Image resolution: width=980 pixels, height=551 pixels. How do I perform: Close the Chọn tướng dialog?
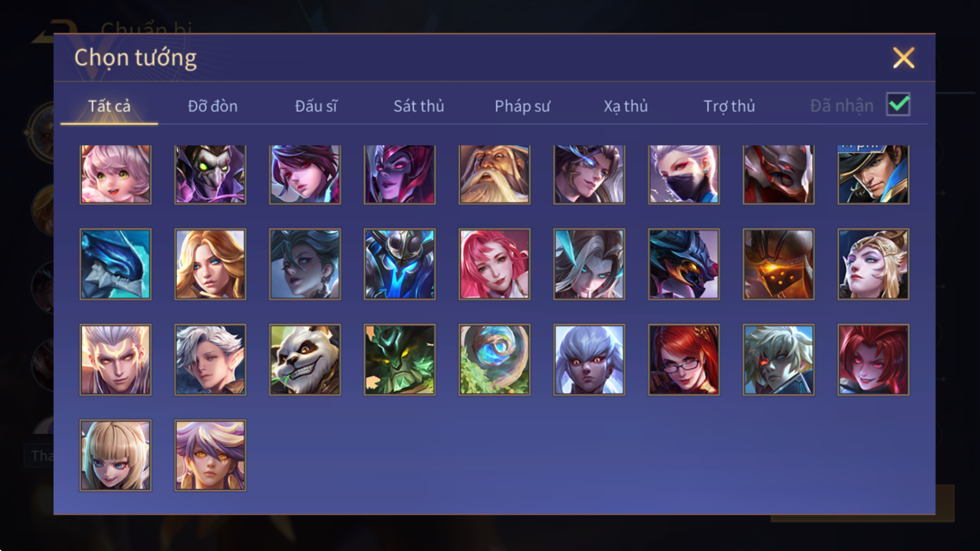903,58
